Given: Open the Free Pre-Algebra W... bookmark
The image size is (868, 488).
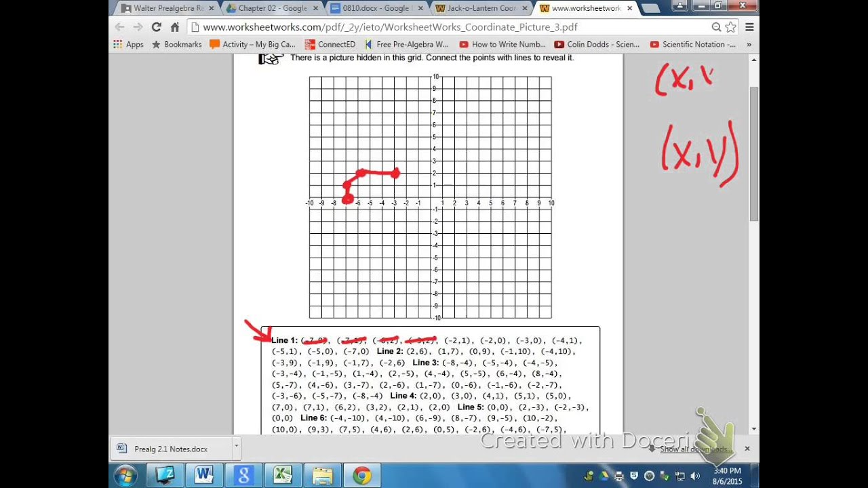Looking at the screenshot, I should pos(406,44).
